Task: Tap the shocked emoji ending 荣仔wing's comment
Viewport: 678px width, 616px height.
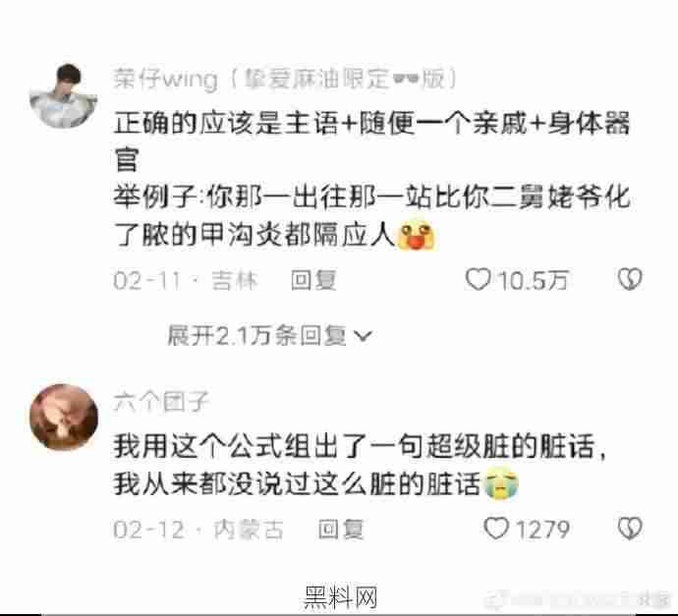Action: tap(416, 235)
